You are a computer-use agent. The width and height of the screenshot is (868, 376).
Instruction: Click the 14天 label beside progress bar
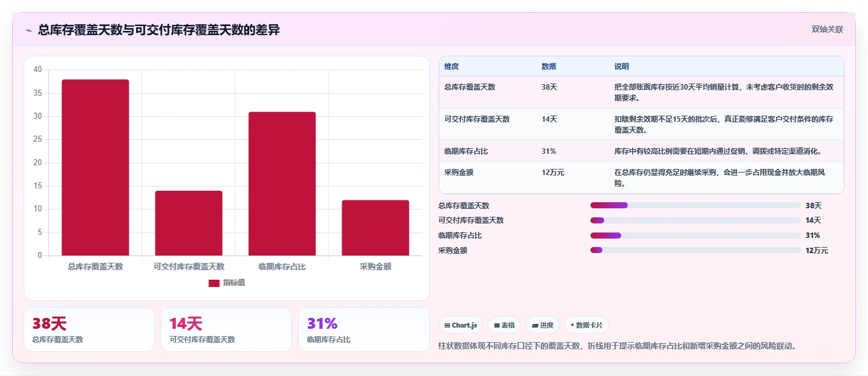814,220
